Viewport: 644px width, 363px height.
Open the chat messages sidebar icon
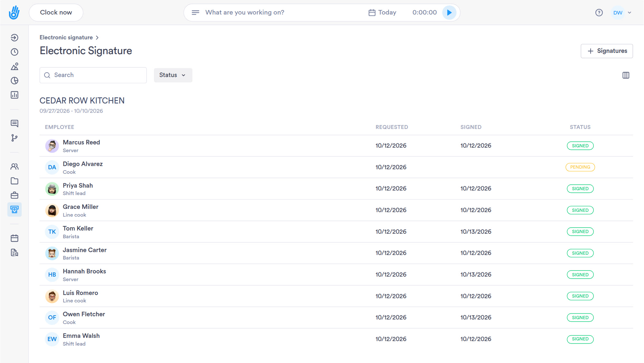point(14,123)
